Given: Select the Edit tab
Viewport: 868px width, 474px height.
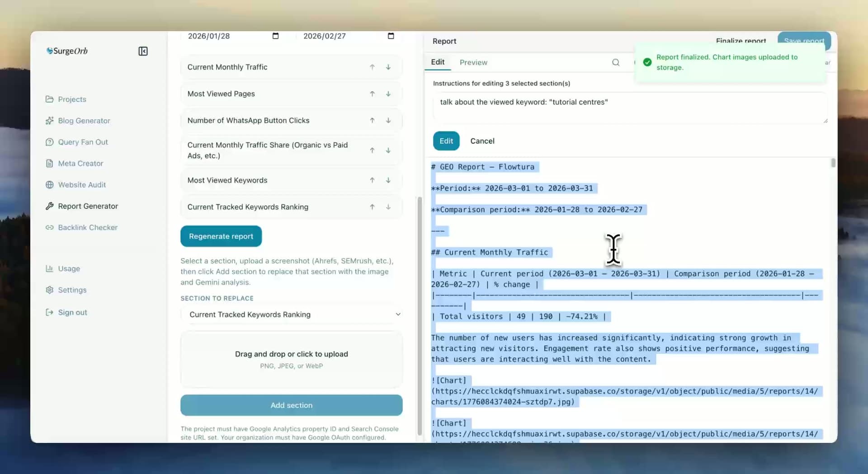Looking at the screenshot, I should coord(437,62).
